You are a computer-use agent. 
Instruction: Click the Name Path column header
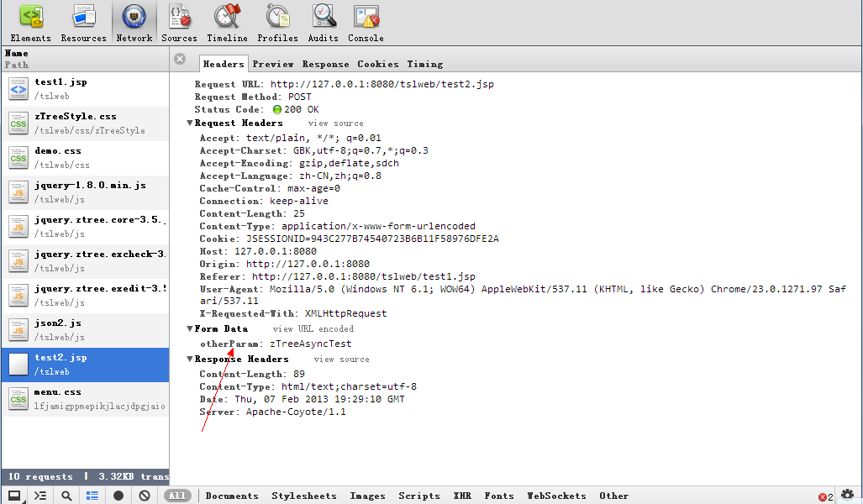85,59
